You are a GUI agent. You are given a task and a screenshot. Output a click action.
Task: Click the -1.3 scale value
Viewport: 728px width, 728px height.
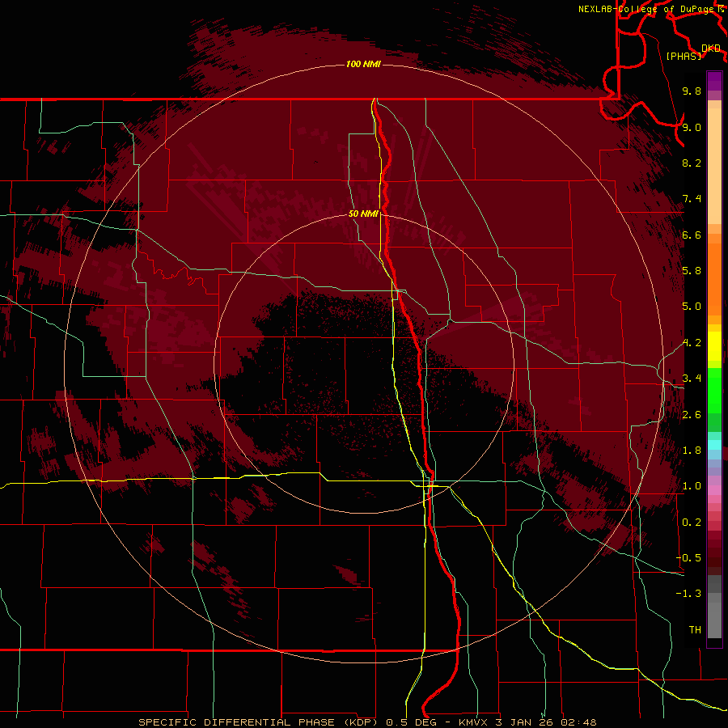tap(688, 594)
